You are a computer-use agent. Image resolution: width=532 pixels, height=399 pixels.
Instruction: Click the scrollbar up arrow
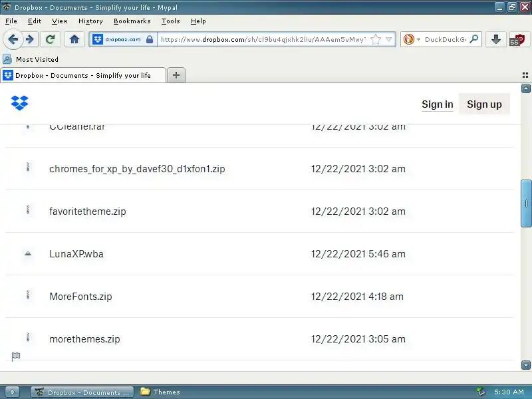coord(526,88)
